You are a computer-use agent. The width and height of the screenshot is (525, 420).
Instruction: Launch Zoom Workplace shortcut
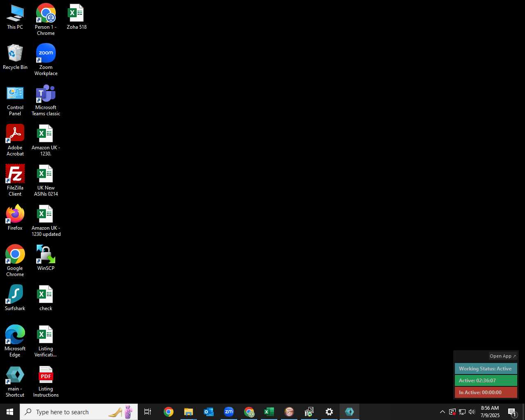[x=46, y=60]
